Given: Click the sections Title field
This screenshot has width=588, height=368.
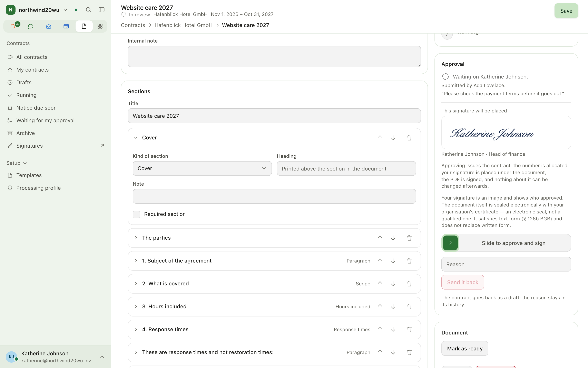Looking at the screenshot, I should click(x=274, y=116).
